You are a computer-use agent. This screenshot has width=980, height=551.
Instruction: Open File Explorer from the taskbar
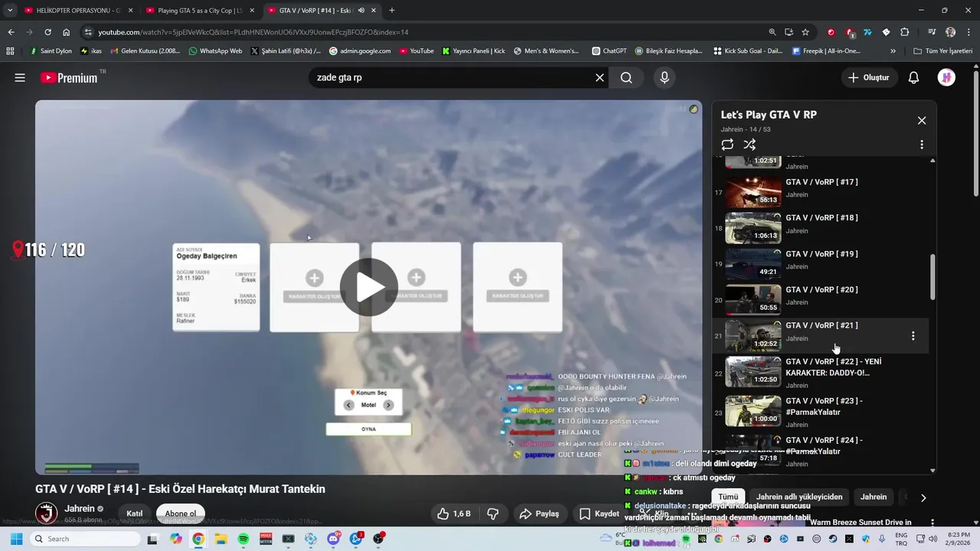click(220, 539)
